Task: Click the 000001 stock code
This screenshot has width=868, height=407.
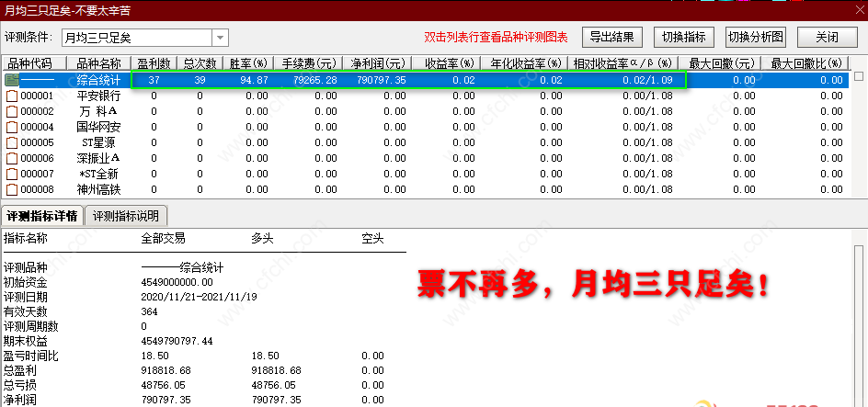Action: point(37,96)
